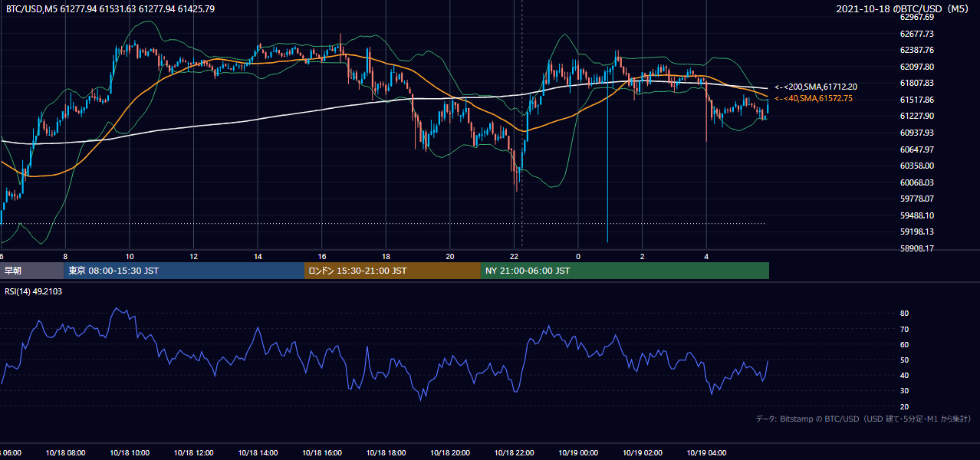
Task: Click the 10/18 12:00 date axis label
Action: point(194,453)
